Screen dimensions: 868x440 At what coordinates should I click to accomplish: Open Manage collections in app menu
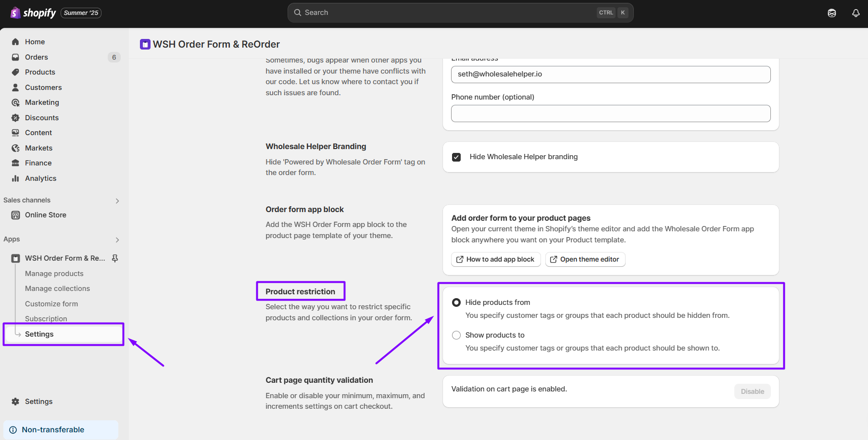(x=58, y=289)
